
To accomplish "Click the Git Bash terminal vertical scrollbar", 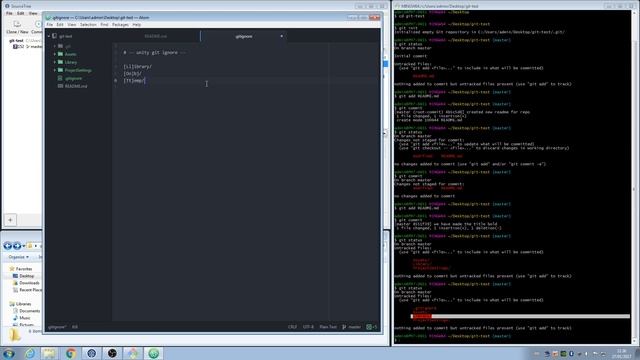I will point(634,177).
